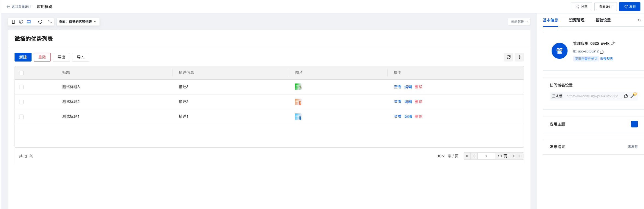Image resolution: width=644 pixels, height=209 pixels.
Task: Click the blue 应用主题 color swatch
Action: (x=634, y=124)
